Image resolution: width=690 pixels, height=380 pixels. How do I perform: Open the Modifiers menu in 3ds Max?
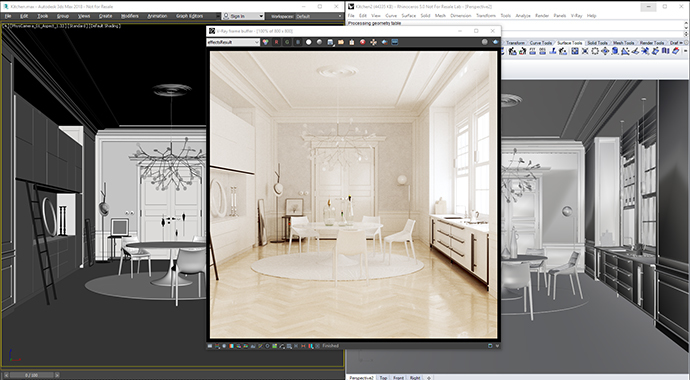tap(129, 16)
